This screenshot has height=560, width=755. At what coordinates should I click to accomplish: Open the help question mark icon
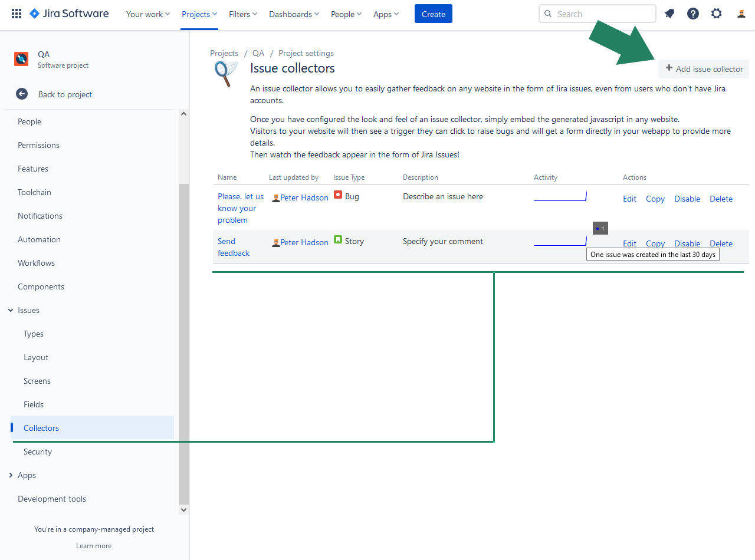[x=693, y=14]
